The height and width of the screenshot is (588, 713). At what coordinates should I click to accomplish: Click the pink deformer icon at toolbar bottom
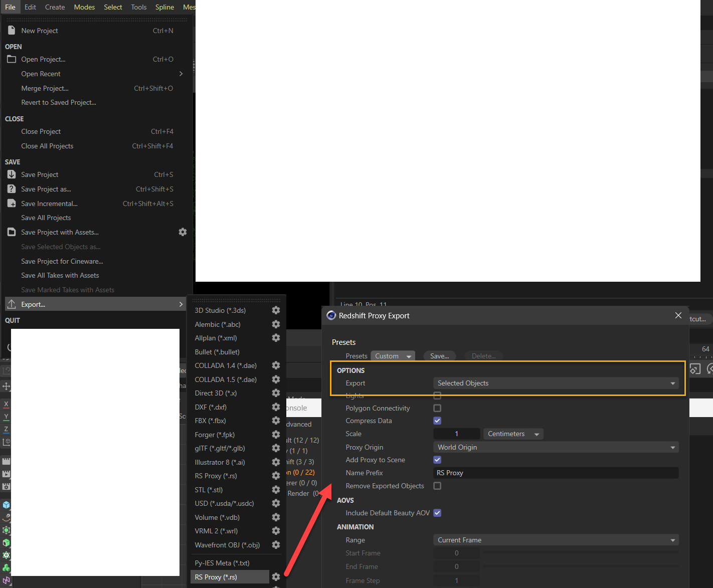tap(6, 580)
